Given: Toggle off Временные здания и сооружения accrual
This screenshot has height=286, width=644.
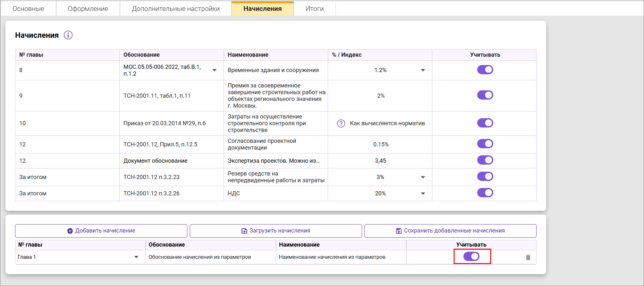Looking at the screenshot, I should click(485, 70).
